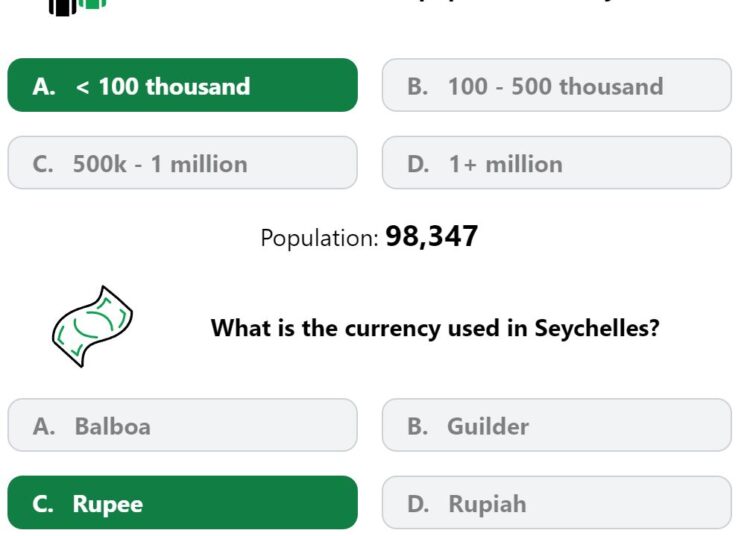The width and height of the screenshot is (750, 536).
Task: Choose the '100 - 500 thousand' option
Action: coord(557,86)
